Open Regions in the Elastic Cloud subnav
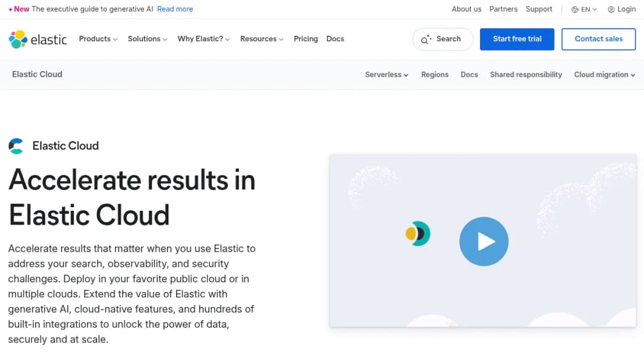This screenshot has width=644, height=363. (x=435, y=75)
